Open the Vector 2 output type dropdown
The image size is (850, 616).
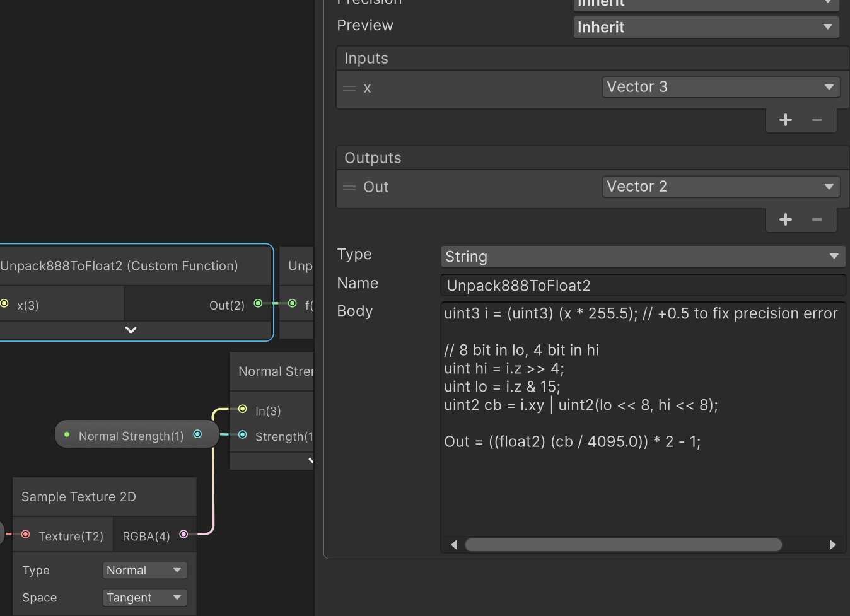[x=720, y=186]
